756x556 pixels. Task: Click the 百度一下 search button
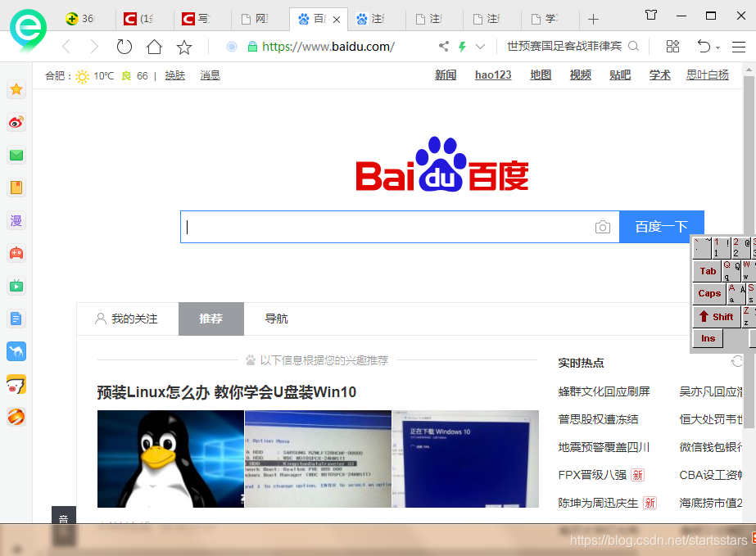[661, 227]
